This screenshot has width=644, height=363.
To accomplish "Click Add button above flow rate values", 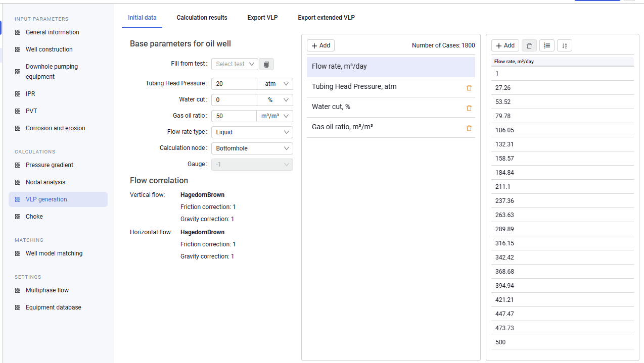I will [505, 45].
